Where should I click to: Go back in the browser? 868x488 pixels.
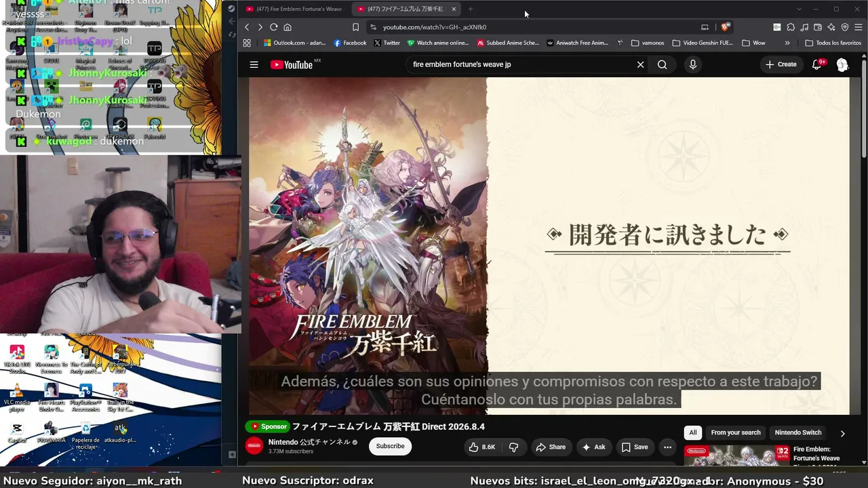[x=247, y=27]
